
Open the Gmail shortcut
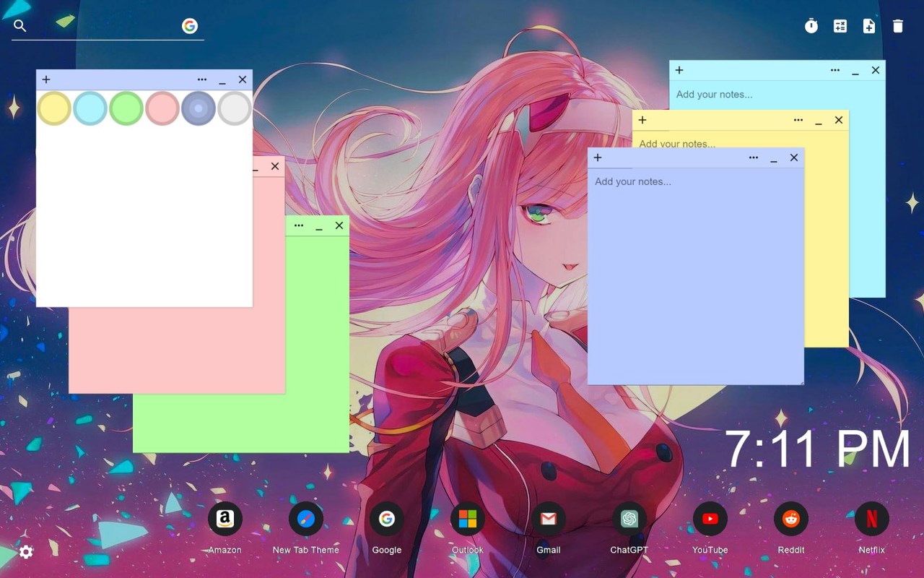coord(549,519)
